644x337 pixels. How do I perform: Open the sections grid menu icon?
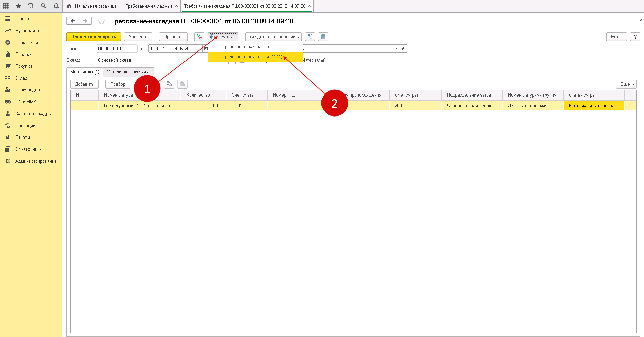[x=6, y=6]
